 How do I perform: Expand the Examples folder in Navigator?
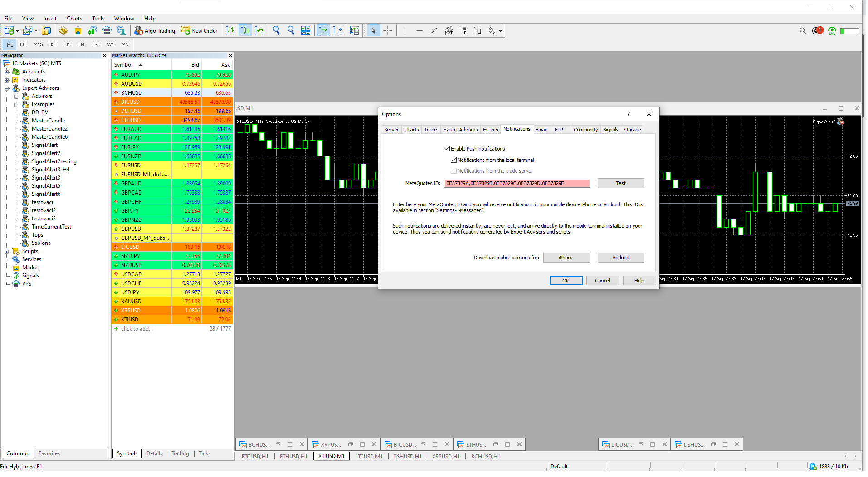(16, 104)
